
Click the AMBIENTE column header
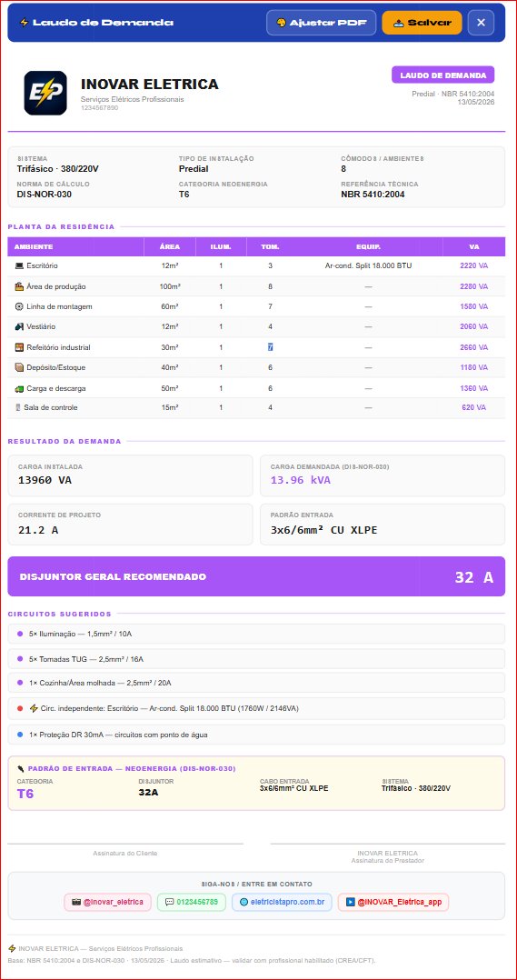click(x=34, y=247)
